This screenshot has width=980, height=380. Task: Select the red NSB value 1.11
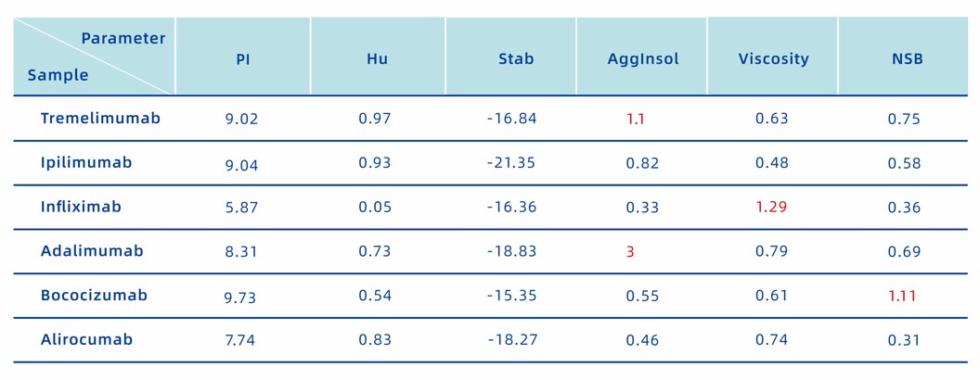904,296
